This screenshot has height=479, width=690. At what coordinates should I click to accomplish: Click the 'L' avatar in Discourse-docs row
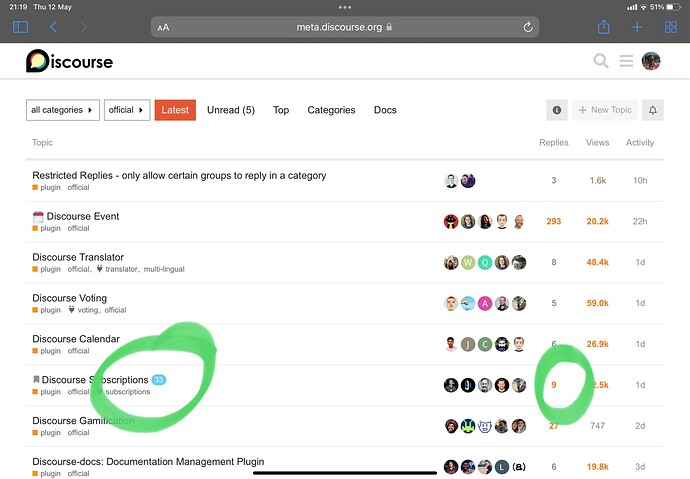[502, 467]
